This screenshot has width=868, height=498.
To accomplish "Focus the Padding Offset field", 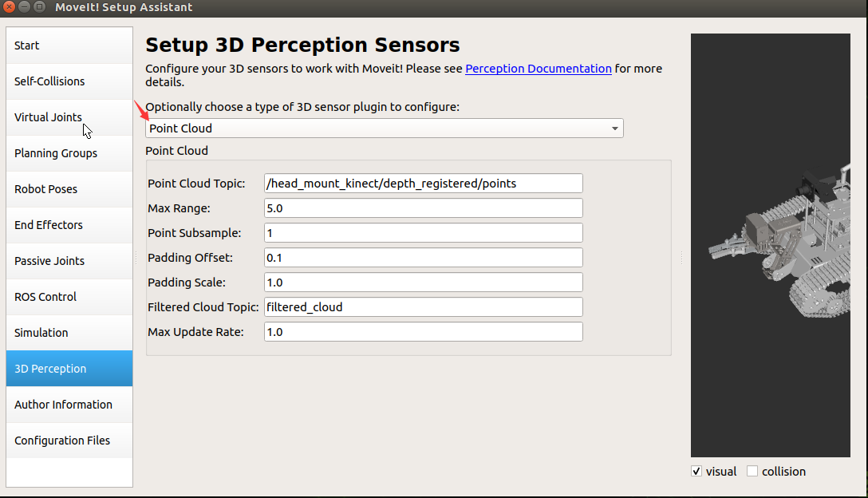I will tap(424, 258).
